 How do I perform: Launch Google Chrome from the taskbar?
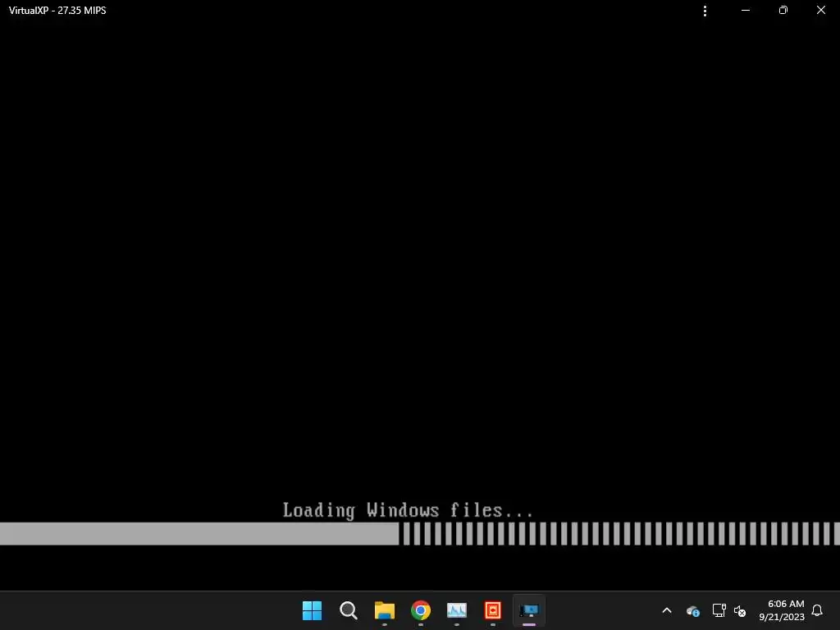tap(421, 610)
